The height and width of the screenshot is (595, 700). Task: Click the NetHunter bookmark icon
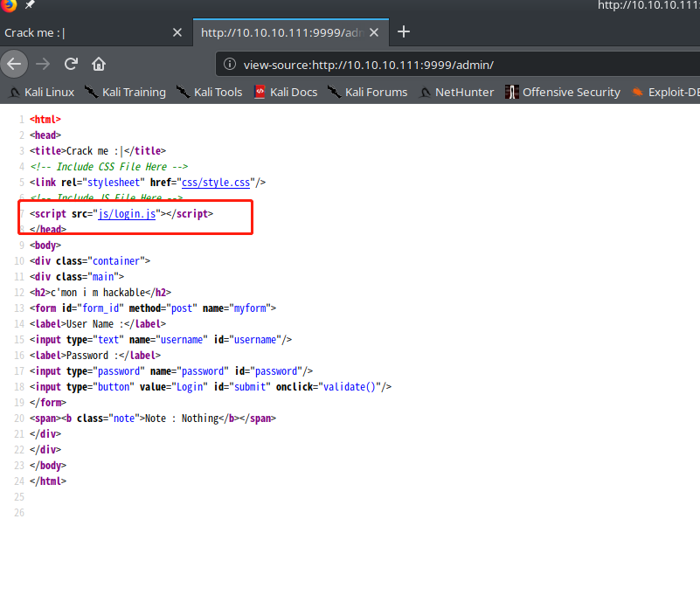(x=425, y=93)
